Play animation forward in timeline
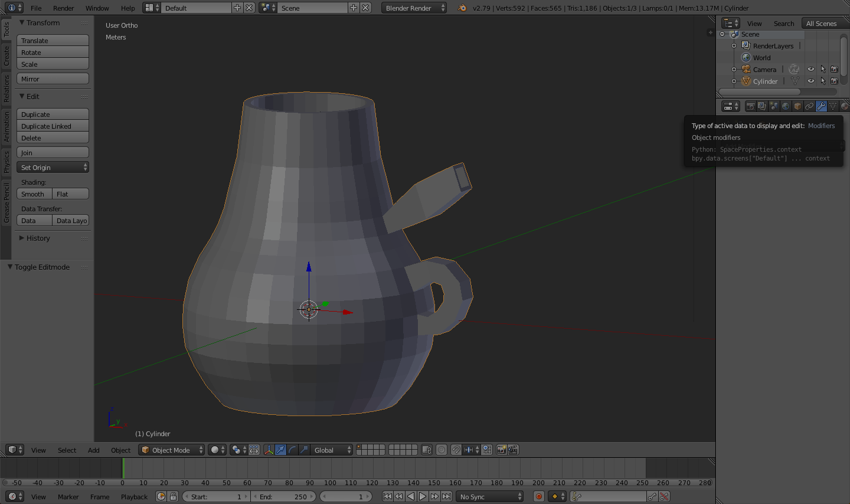The image size is (850, 504). (423, 496)
